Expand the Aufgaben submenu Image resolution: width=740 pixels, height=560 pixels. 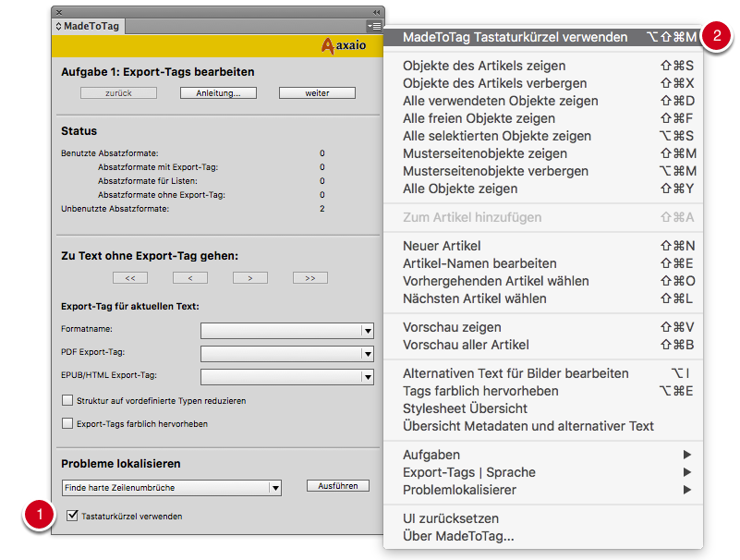(542, 455)
